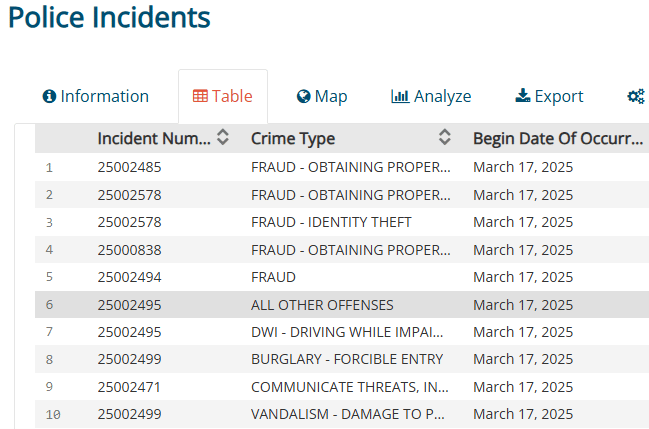Click the Information circle icon
The width and height of the screenshot is (649, 429).
coord(49,97)
